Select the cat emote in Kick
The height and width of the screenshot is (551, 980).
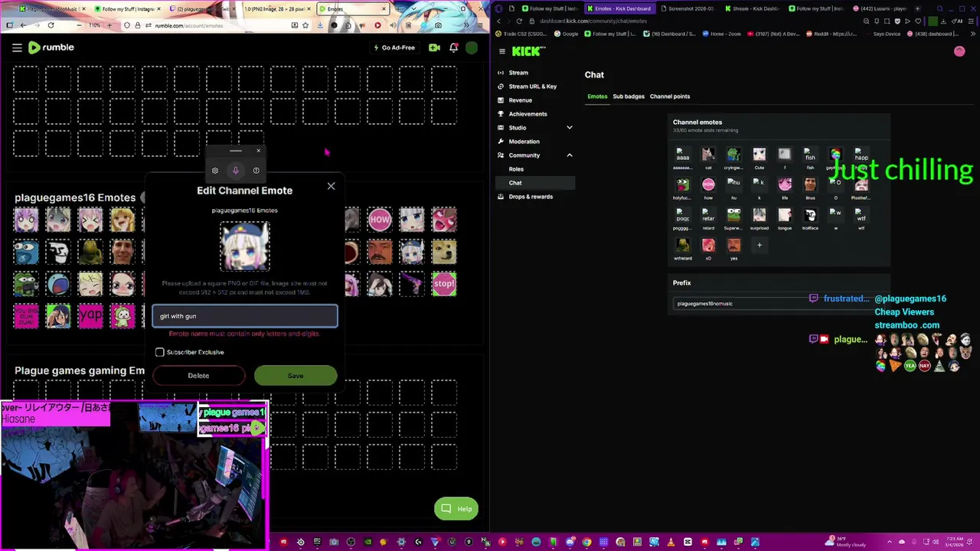tap(708, 155)
